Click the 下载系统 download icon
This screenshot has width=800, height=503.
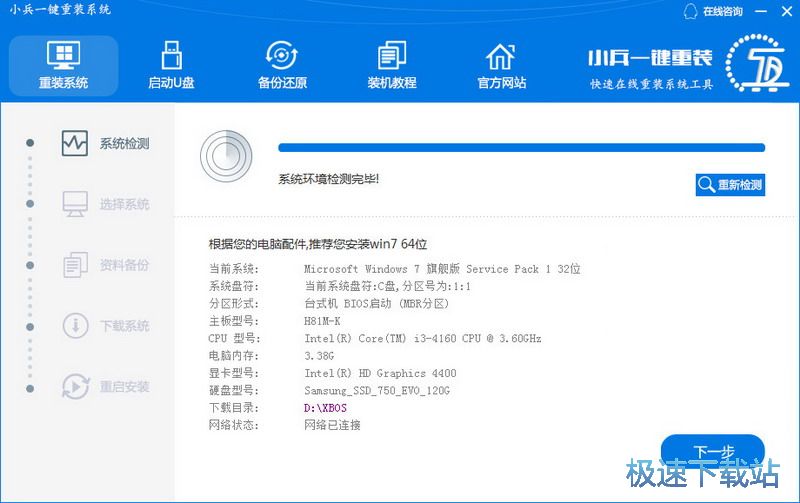click(75, 326)
